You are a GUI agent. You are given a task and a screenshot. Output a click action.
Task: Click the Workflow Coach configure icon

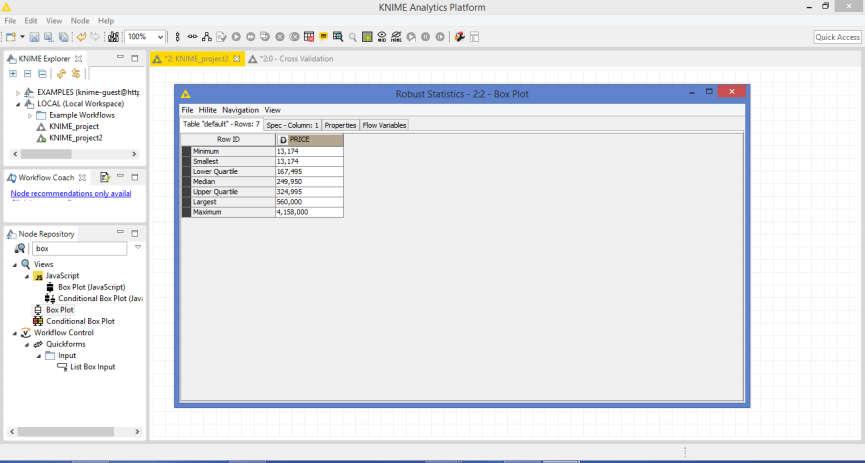pyautogui.click(x=104, y=177)
